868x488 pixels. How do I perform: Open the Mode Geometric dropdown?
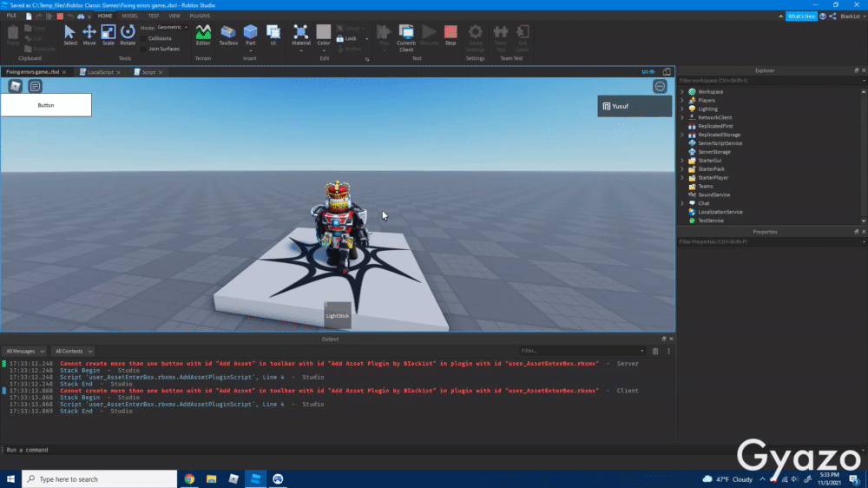point(172,27)
